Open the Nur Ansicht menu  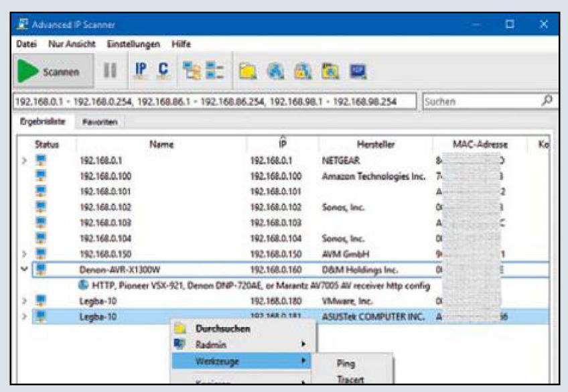point(72,44)
